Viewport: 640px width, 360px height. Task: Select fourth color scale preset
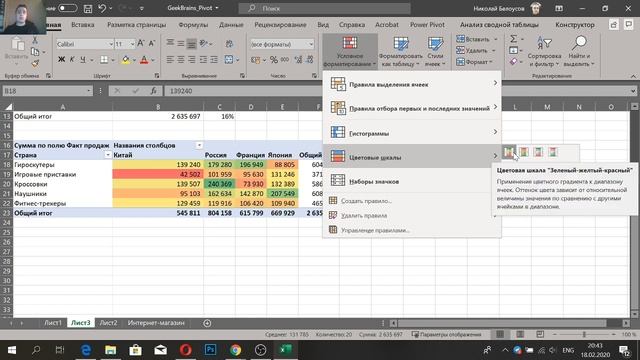pos(553,152)
